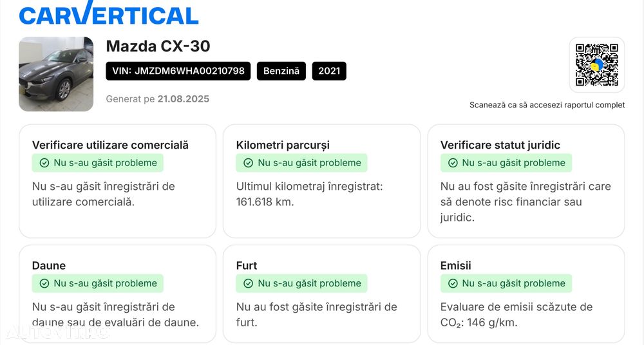The height and width of the screenshot is (345, 644).
Task: Click check icon under Kilometri parcurși
Action: pos(249,163)
